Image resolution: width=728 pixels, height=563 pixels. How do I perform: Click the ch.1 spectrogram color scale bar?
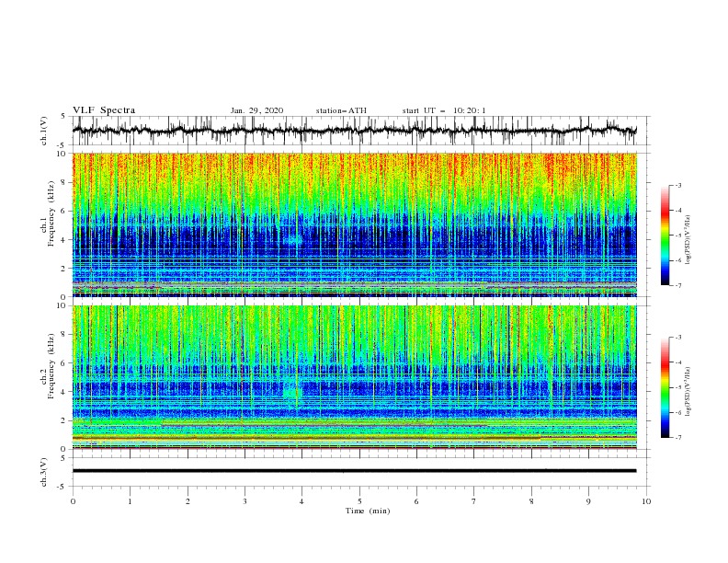tap(665, 236)
